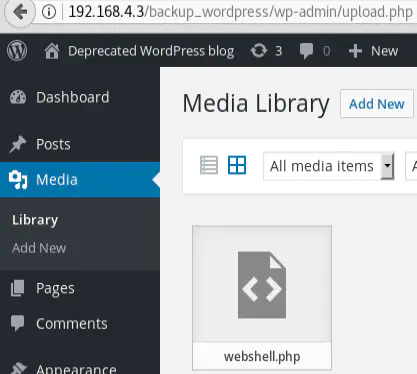
Task: Open Library submenu under Media
Action: pyautogui.click(x=35, y=220)
